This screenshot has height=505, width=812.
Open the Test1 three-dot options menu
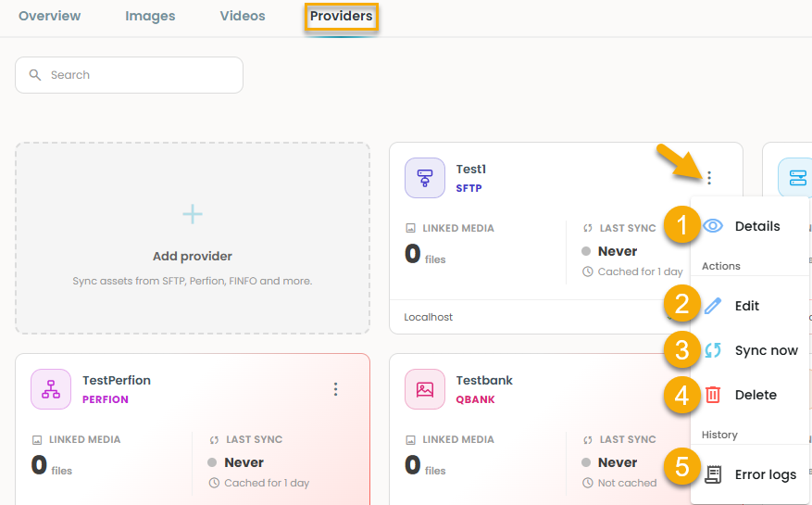coord(709,178)
